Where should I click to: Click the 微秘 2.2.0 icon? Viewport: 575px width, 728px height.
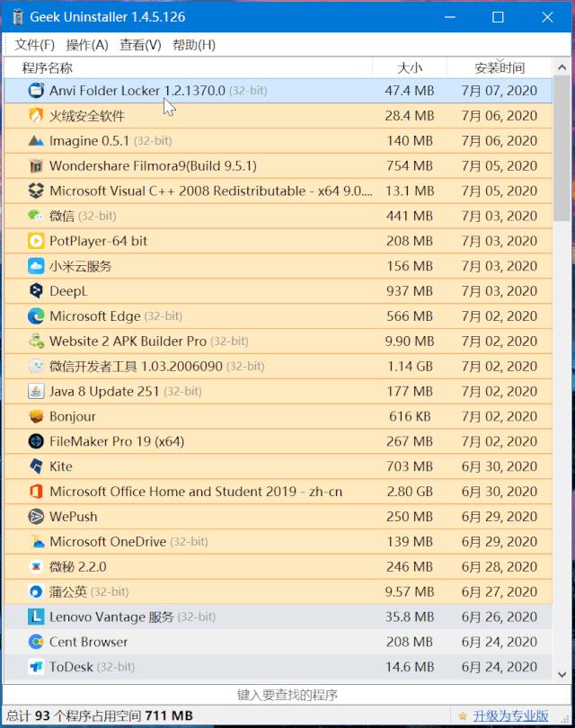pyautogui.click(x=36, y=566)
